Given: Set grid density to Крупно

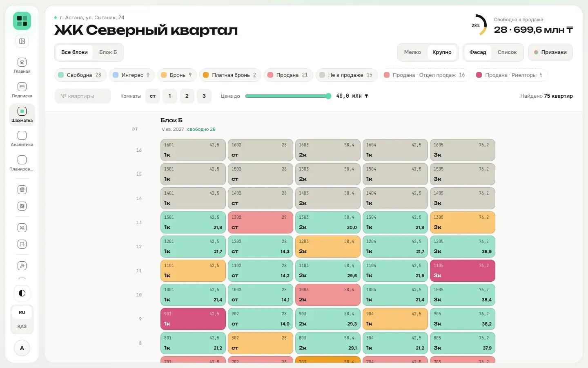Looking at the screenshot, I should 442,52.
